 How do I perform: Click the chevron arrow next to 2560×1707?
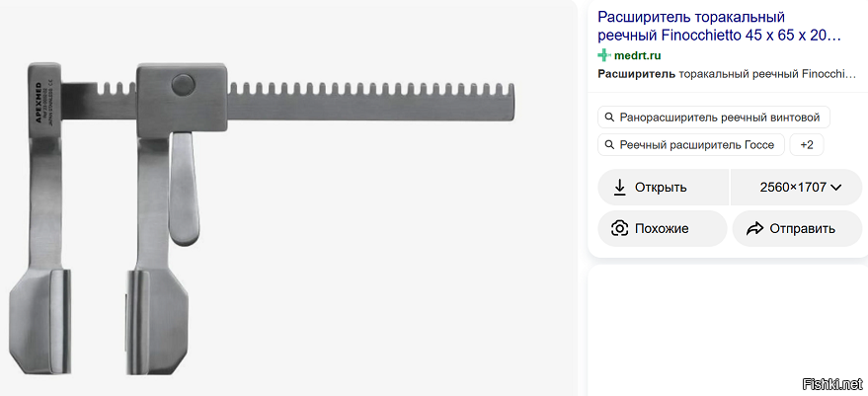point(836,187)
